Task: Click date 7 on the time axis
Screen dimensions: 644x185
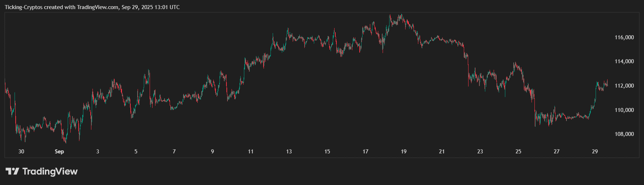Action: (x=174, y=152)
